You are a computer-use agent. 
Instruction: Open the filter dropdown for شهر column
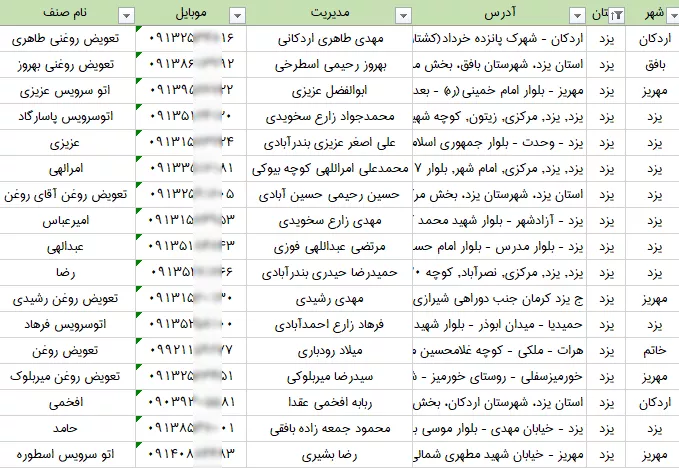(x=673, y=16)
